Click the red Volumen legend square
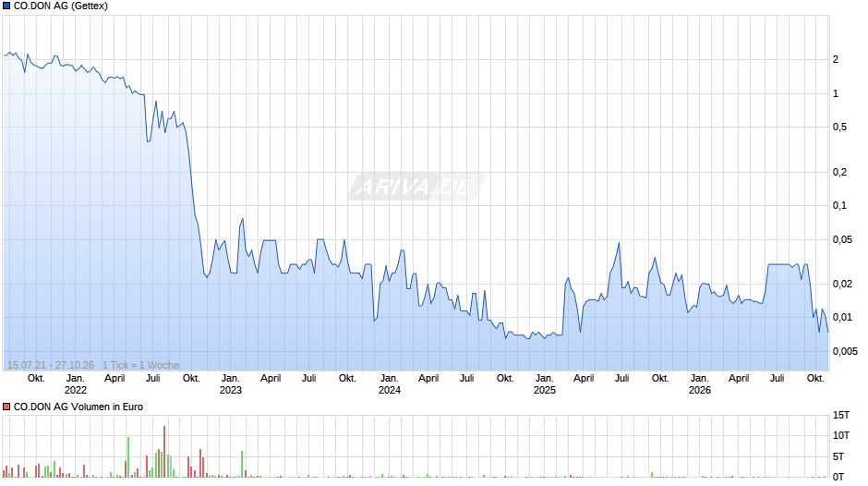868x486 pixels. coord(6,407)
